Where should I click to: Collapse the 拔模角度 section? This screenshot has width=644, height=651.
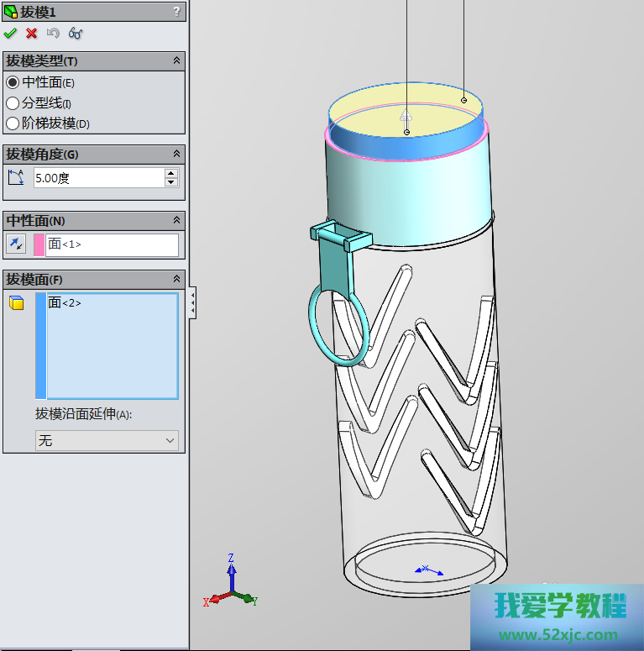[176, 155]
